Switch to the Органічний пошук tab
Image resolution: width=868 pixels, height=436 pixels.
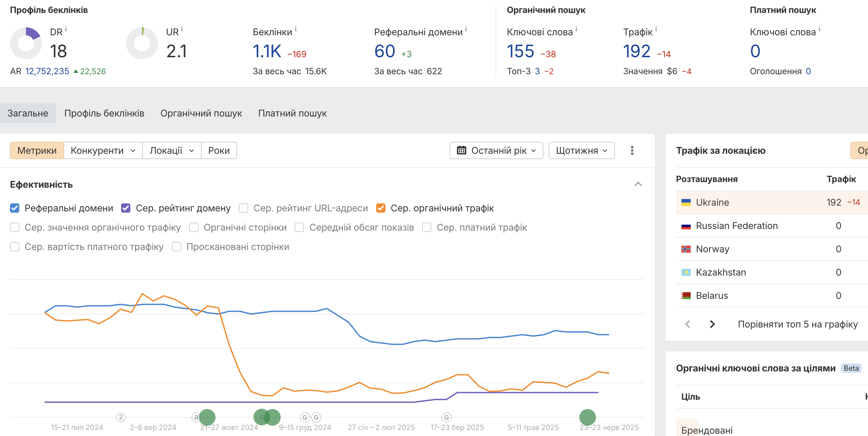pyautogui.click(x=201, y=113)
